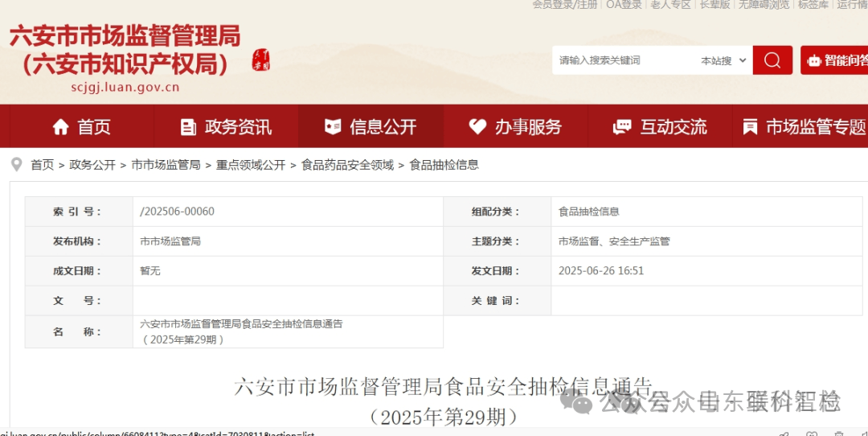Click the 会员登录/注册 top link
This screenshot has width=868, height=436.
[565, 5]
